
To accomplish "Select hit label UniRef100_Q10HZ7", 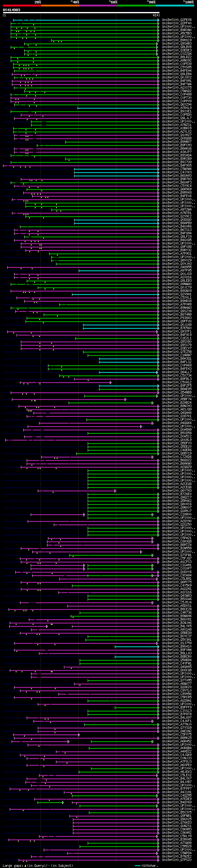I will 176,135.
